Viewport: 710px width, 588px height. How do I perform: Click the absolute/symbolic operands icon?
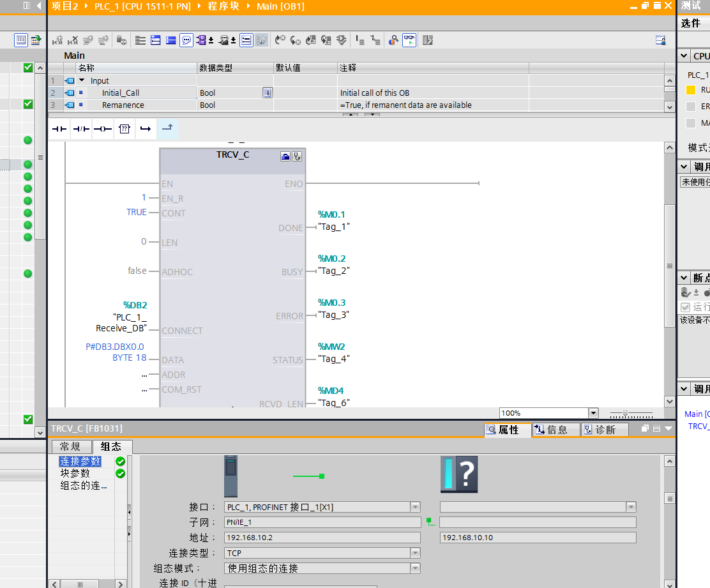200,40
